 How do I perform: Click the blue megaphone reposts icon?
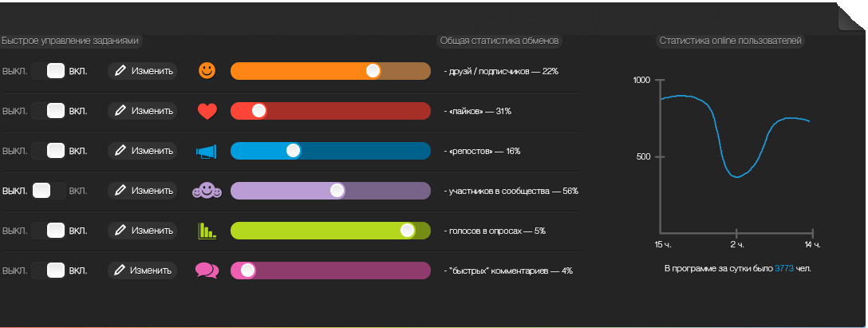[207, 151]
